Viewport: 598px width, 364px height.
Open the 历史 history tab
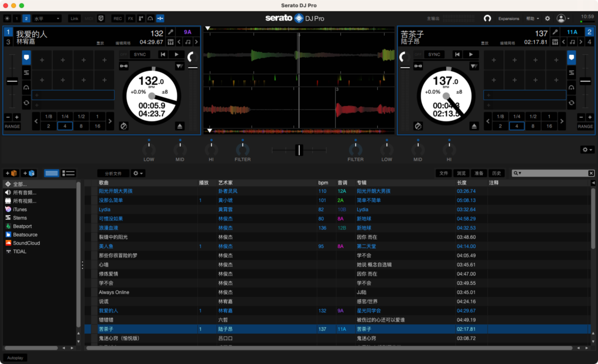[496, 173]
